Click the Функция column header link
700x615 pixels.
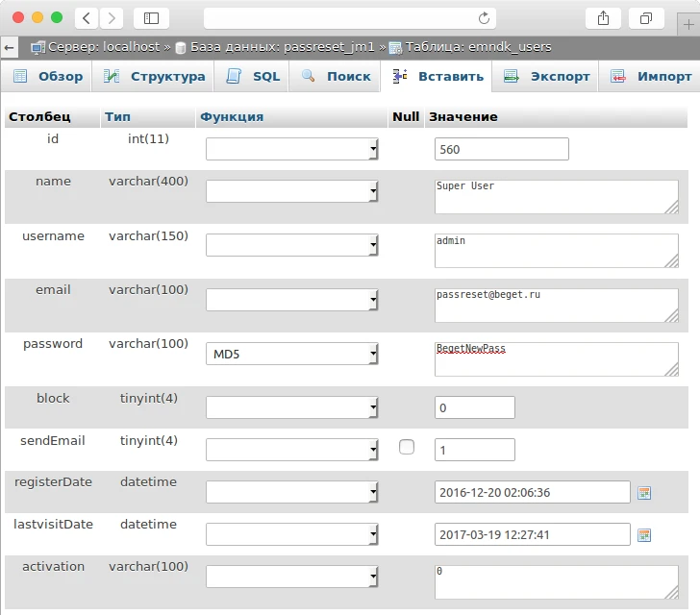pyautogui.click(x=231, y=117)
